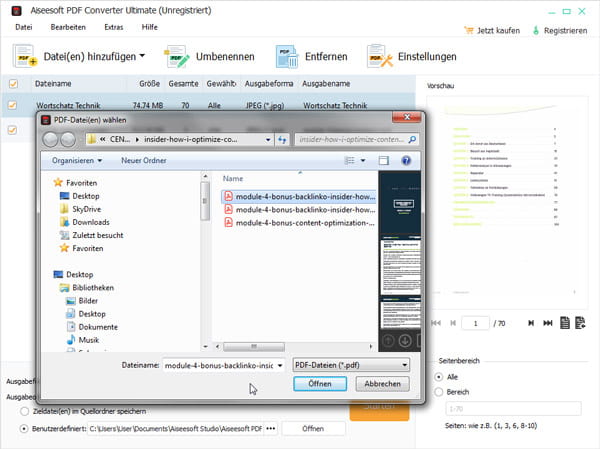Click the vertical scrollbar of navigation tree
This screenshot has width=600, height=449.
coord(205,201)
